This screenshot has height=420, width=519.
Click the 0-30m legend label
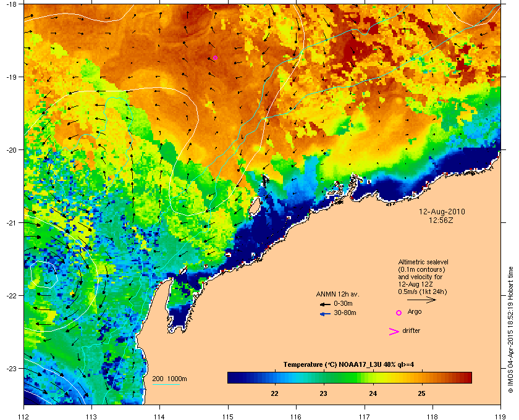click(x=343, y=303)
